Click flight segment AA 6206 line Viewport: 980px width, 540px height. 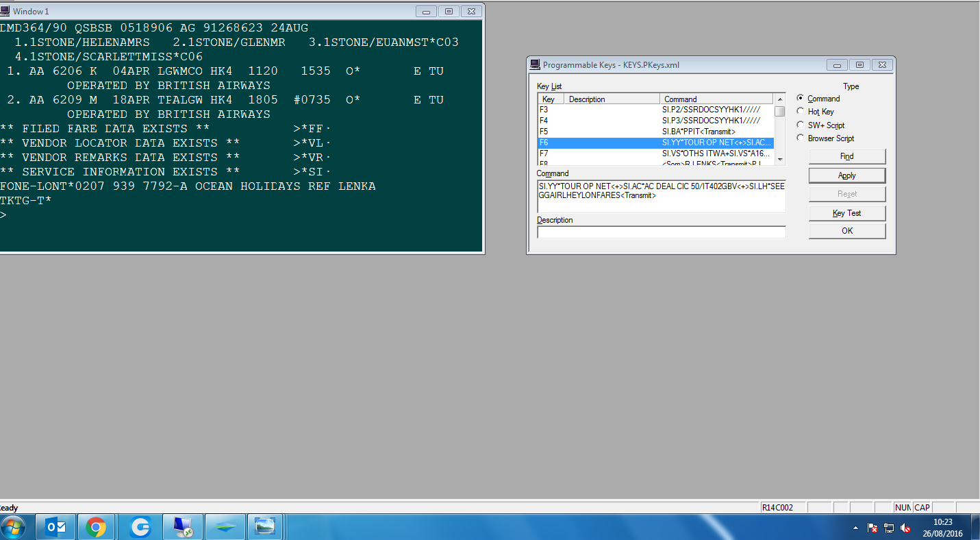click(x=225, y=71)
